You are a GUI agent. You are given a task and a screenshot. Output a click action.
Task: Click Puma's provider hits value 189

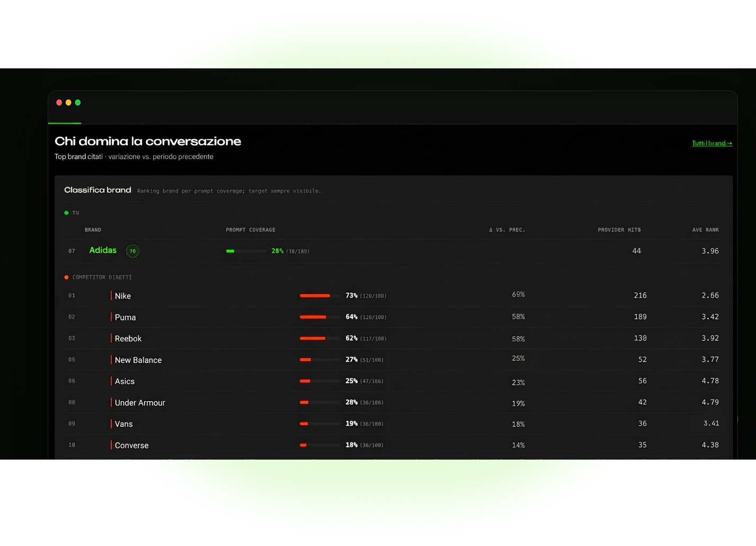pyautogui.click(x=640, y=316)
